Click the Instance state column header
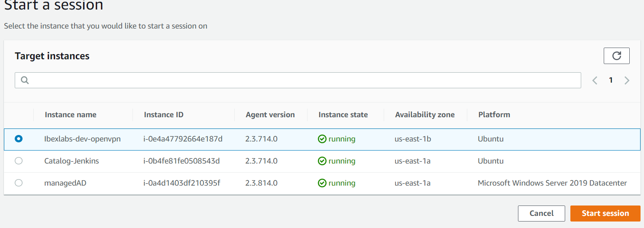Screen dimensions: 644x228 343,115
